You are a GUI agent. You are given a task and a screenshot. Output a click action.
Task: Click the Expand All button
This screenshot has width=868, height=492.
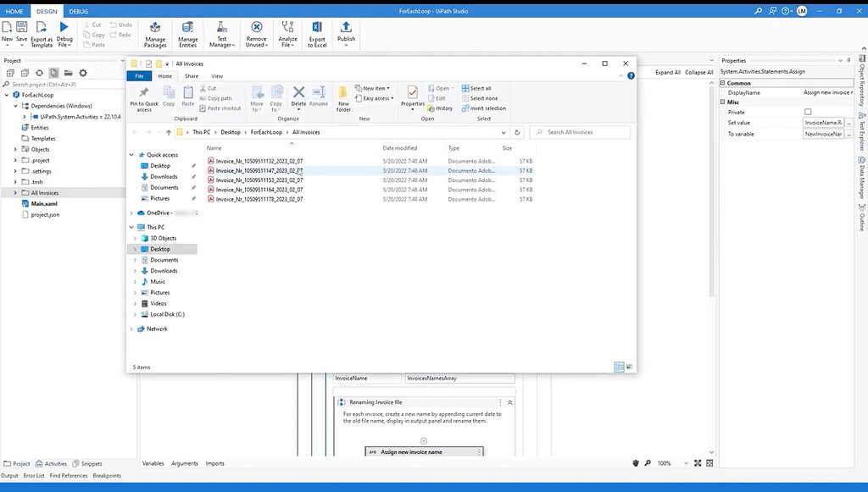click(x=670, y=72)
